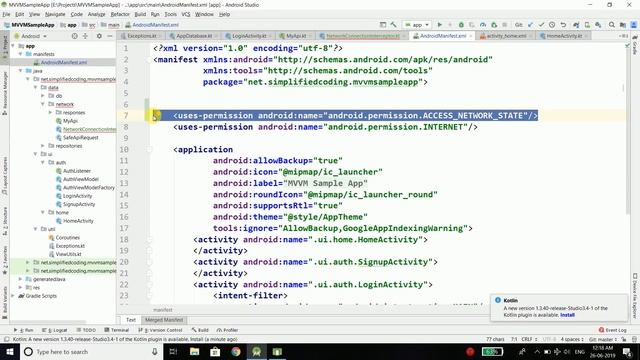Viewport: 640px width, 360px height.
Task: Open the Event Log
Action: click(612, 330)
